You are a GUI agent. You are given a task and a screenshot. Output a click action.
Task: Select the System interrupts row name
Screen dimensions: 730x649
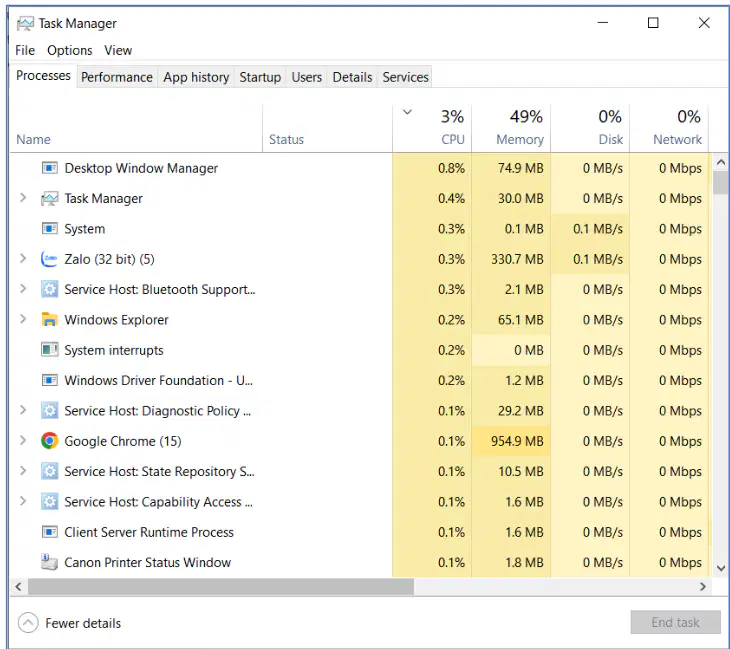(114, 350)
